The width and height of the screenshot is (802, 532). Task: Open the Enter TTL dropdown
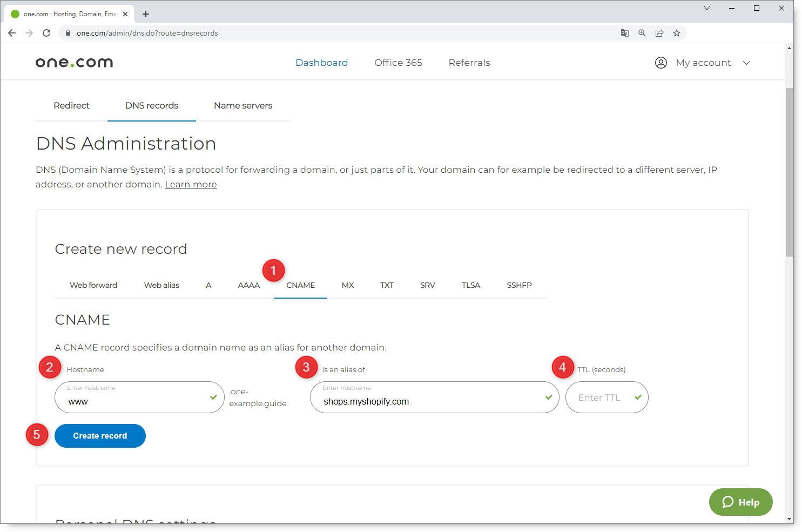(606, 397)
